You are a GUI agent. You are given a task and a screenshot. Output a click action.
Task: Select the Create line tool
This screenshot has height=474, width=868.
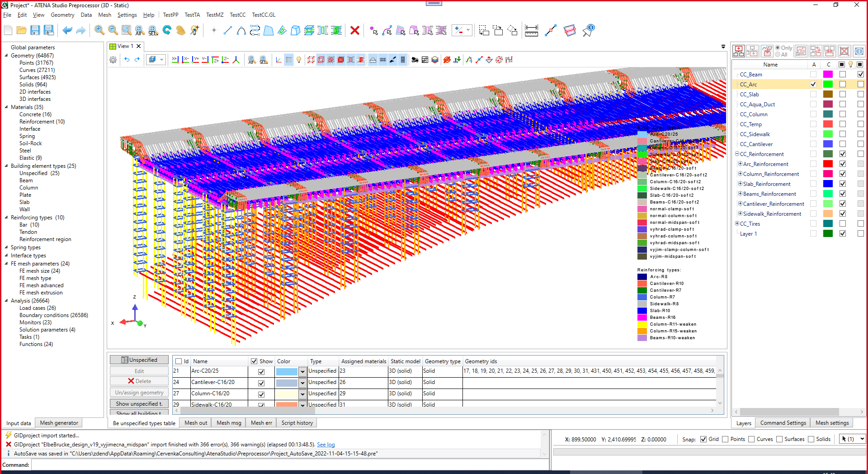coord(228,30)
